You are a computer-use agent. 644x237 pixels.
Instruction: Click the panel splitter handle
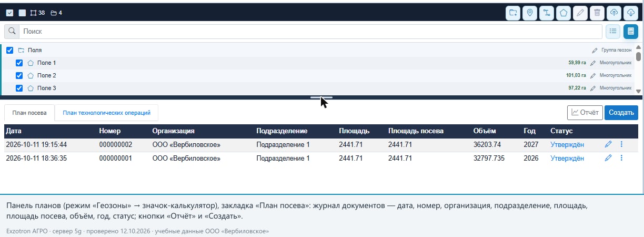(x=321, y=97)
